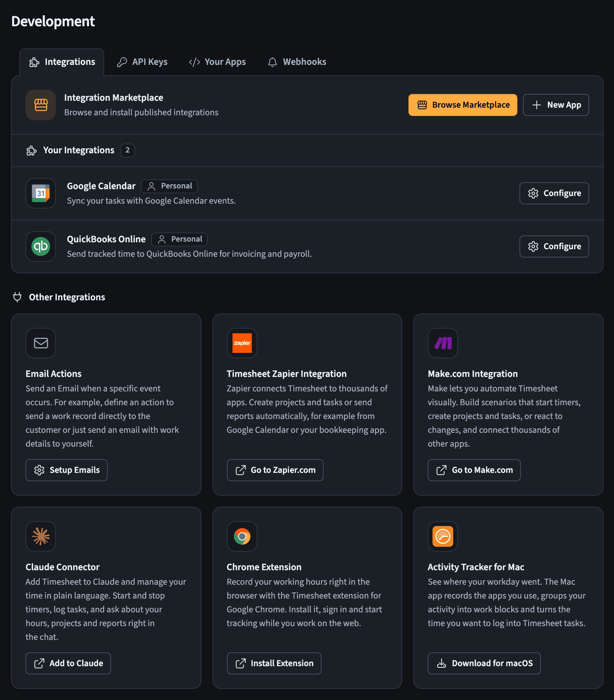Click the Make.com logo icon
The width and height of the screenshot is (614, 700).
click(443, 343)
